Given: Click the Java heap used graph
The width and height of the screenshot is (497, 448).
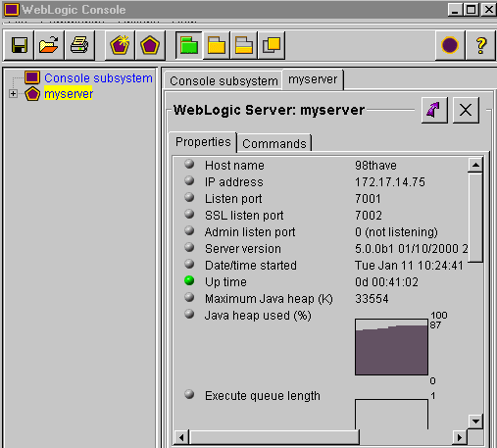Looking at the screenshot, I should [391, 347].
